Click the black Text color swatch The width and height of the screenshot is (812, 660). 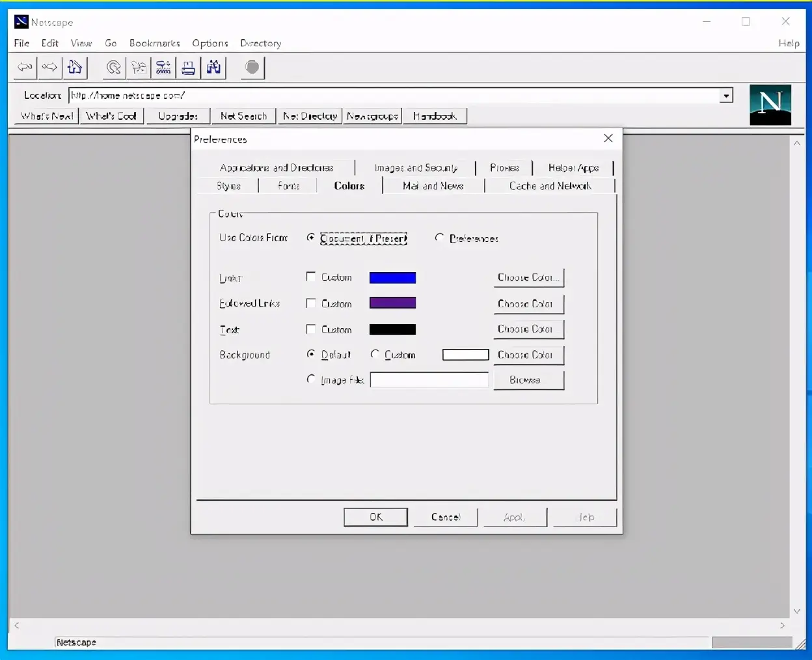[x=392, y=329]
